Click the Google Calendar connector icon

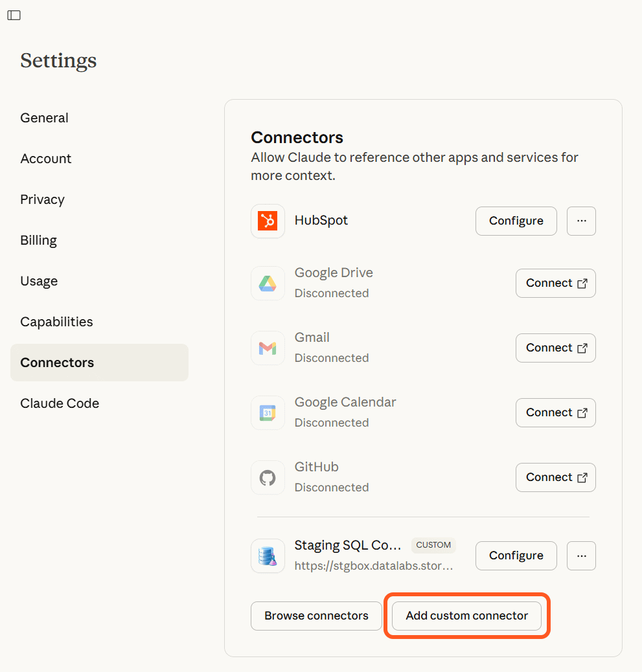coord(268,412)
